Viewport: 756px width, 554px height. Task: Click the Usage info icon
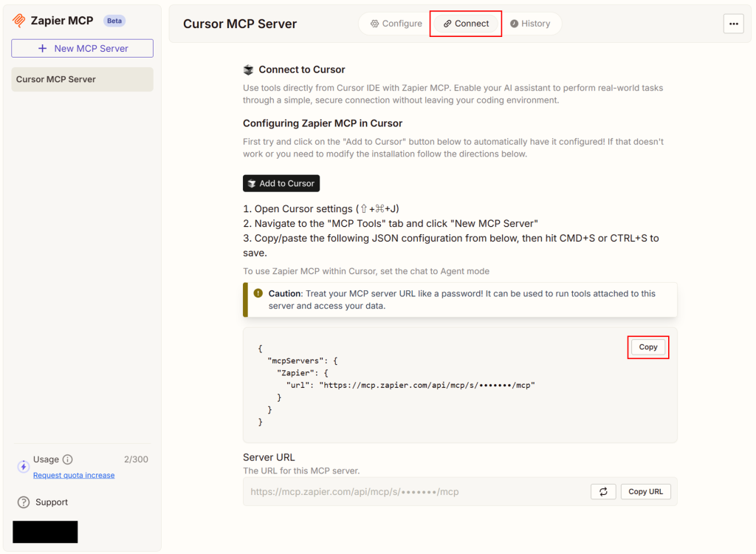tap(68, 459)
